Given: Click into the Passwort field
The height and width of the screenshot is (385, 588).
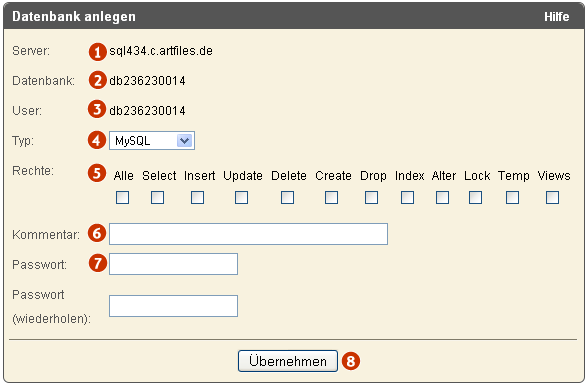Looking at the screenshot, I should [173, 264].
